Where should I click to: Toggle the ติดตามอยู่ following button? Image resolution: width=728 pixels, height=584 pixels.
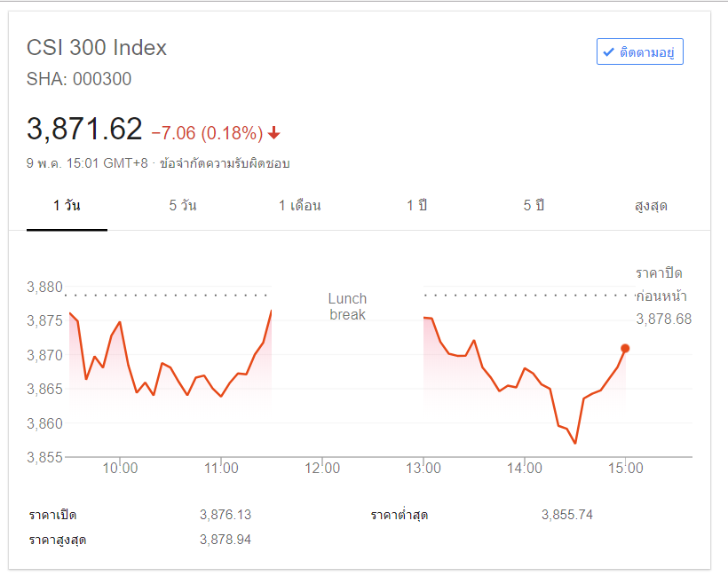coord(639,52)
